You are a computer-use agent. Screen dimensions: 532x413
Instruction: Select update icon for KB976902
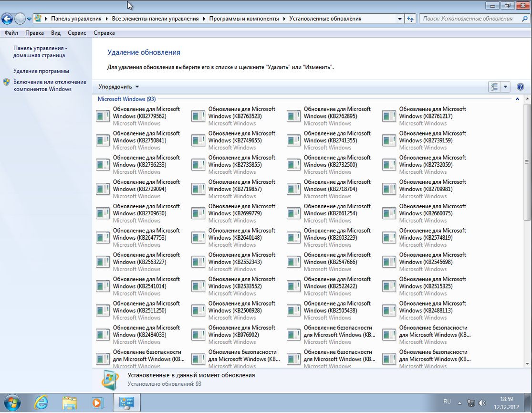point(198,335)
